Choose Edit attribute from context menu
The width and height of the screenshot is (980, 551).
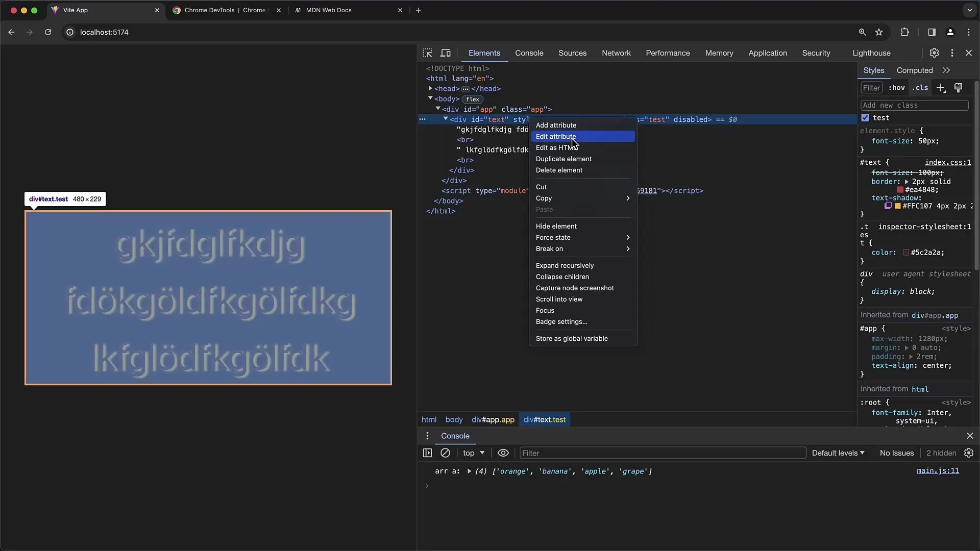[x=582, y=137]
